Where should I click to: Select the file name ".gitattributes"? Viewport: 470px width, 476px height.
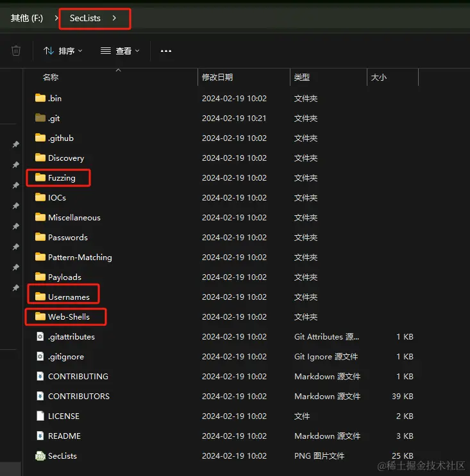click(x=71, y=337)
